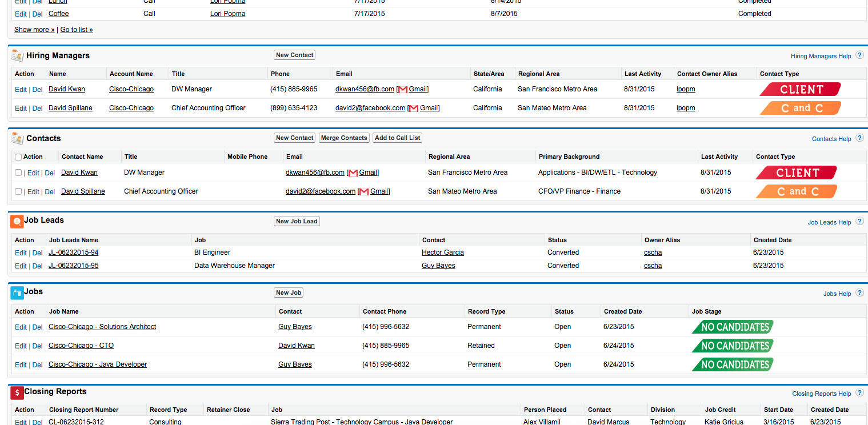Open David Spillane in Contacts list

[83, 191]
